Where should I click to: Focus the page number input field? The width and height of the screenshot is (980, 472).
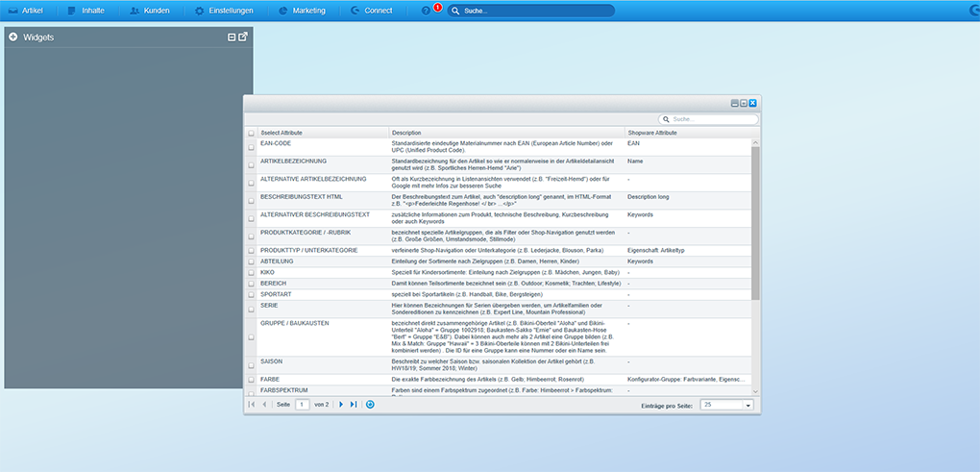click(302, 405)
